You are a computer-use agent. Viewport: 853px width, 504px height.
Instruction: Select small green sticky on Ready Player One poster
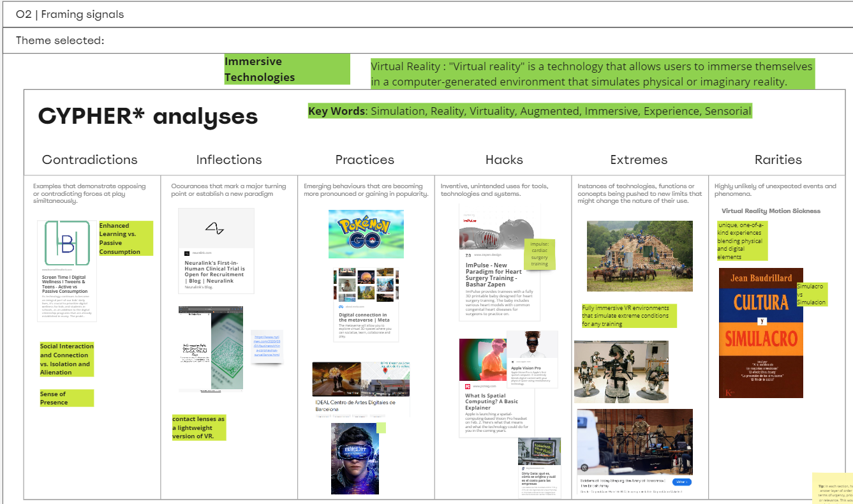pos(381,427)
